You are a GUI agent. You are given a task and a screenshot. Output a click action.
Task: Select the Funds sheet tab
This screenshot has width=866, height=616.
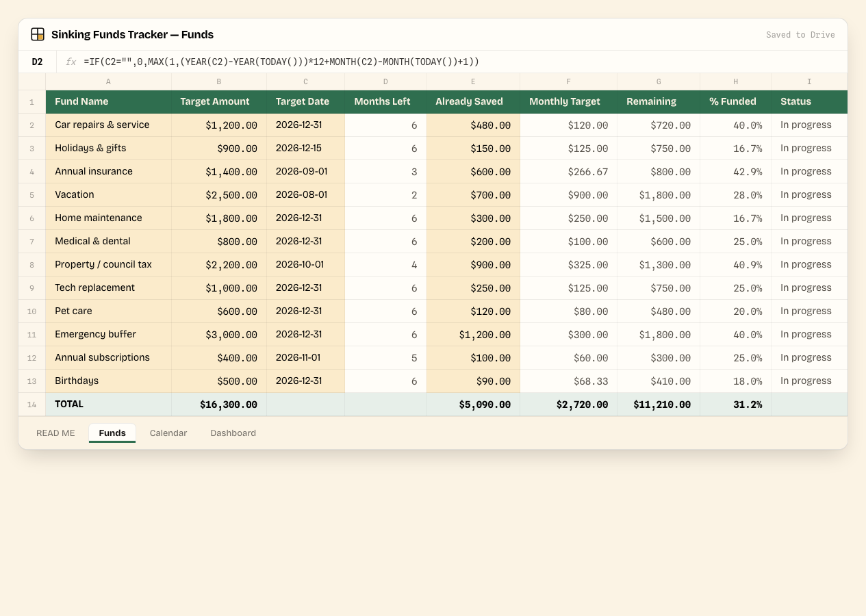coord(112,433)
